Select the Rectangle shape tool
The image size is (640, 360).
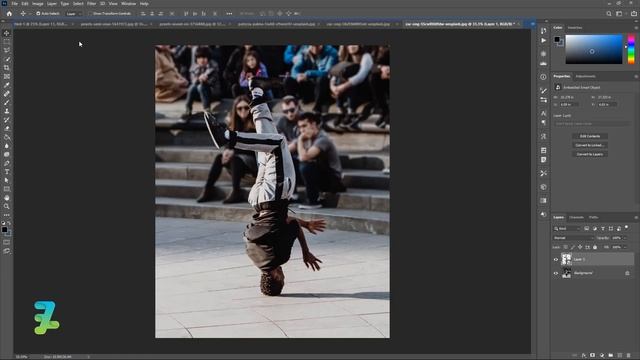coord(7,189)
